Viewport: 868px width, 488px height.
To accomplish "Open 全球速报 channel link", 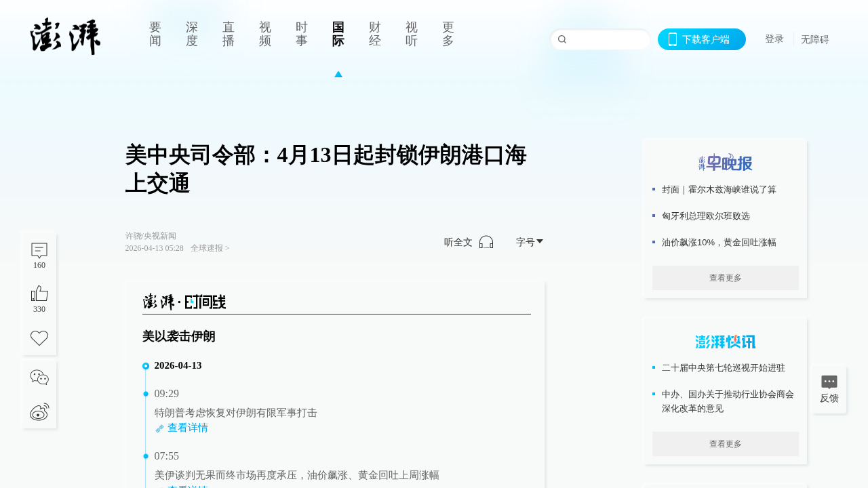I will [210, 248].
